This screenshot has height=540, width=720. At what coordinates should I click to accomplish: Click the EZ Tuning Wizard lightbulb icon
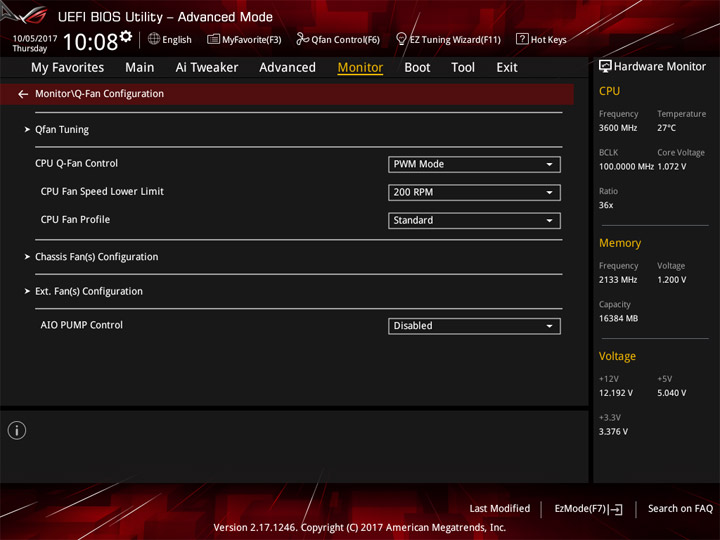click(x=401, y=39)
